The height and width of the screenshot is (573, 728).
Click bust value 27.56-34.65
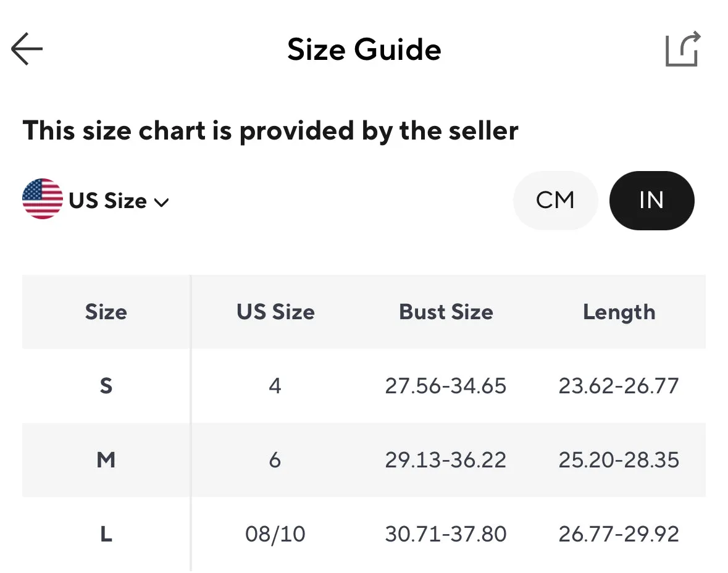[445, 386]
